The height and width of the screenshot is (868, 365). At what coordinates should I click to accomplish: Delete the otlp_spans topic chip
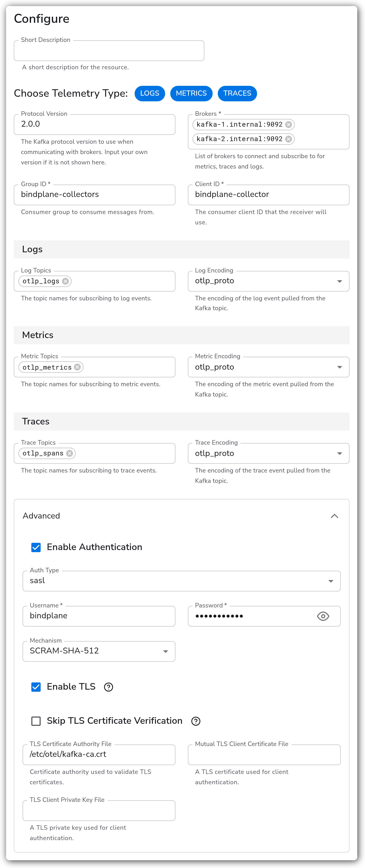pyautogui.click(x=70, y=453)
